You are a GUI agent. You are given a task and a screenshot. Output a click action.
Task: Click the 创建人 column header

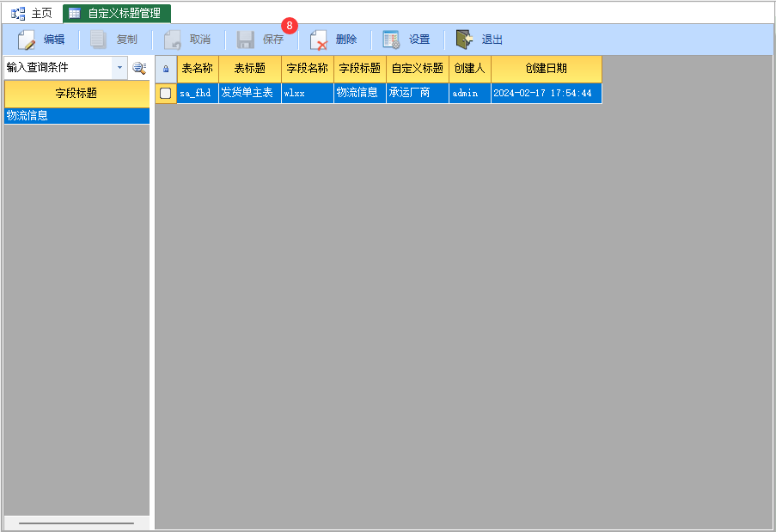point(470,69)
